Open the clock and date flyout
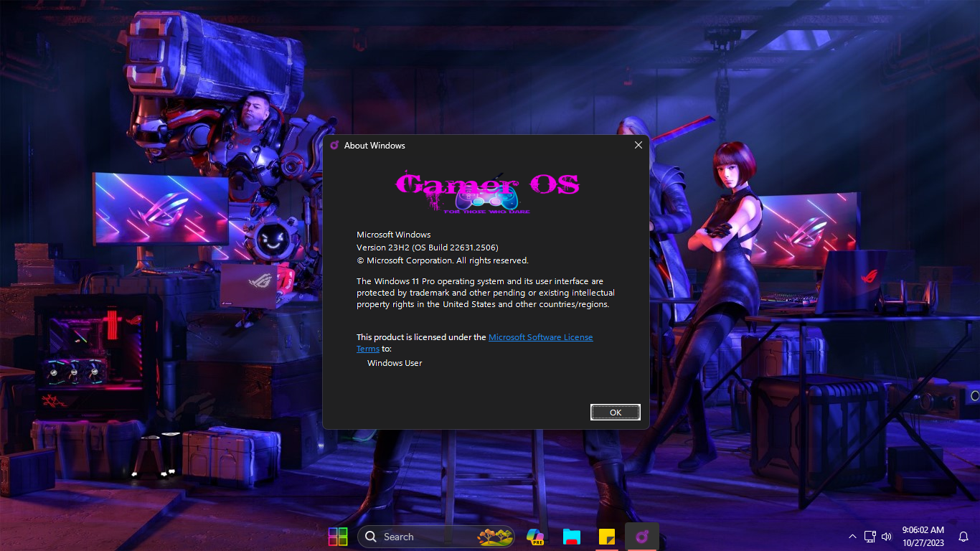Image resolution: width=980 pixels, height=551 pixels. pyautogui.click(x=923, y=537)
